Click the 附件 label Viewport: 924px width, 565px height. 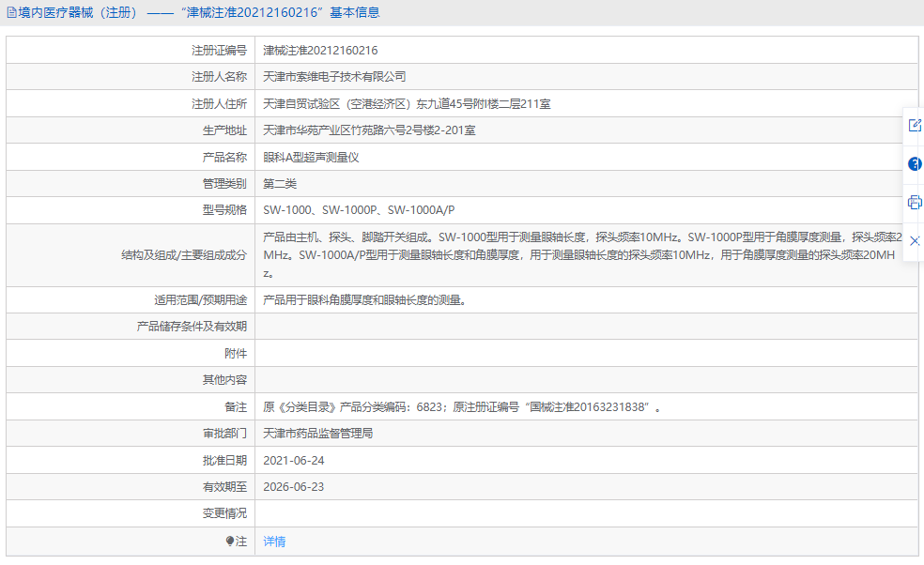(x=236, y=354)
